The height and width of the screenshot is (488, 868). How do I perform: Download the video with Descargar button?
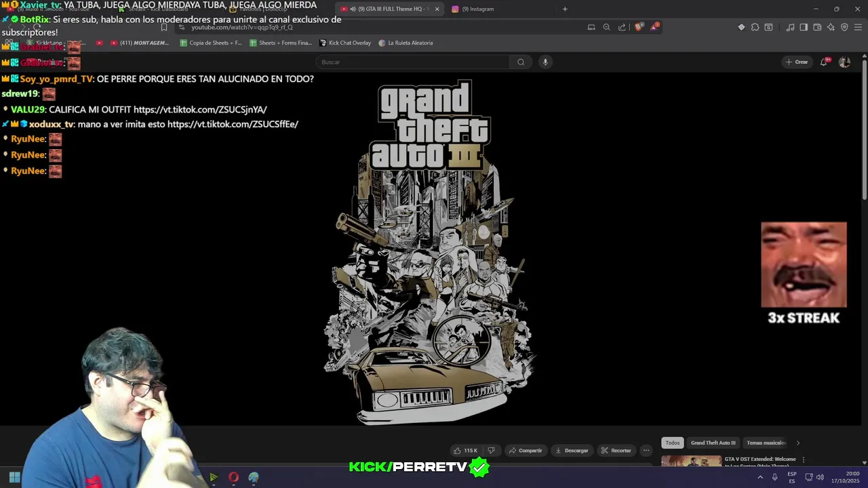click(x=572, y=451)
